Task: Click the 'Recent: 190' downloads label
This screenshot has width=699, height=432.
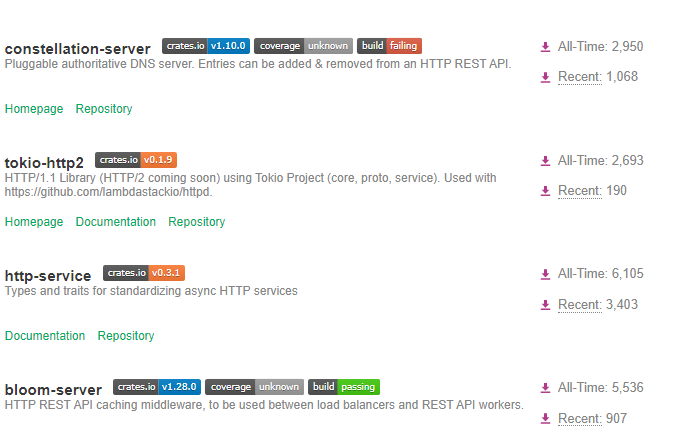Action: 592,191
